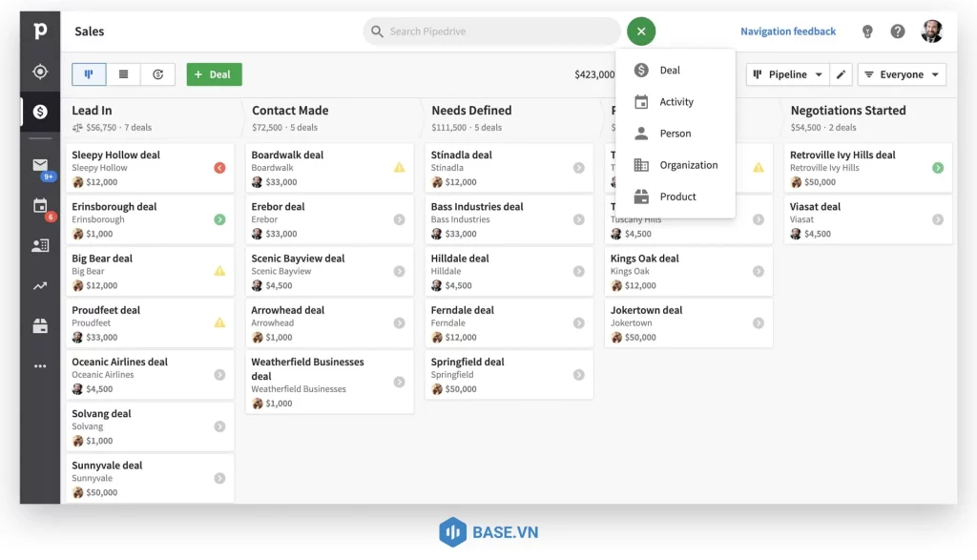Screen dimensions: 977x560
Task: Open the forecast view icon
Action: tap(158, 73)
